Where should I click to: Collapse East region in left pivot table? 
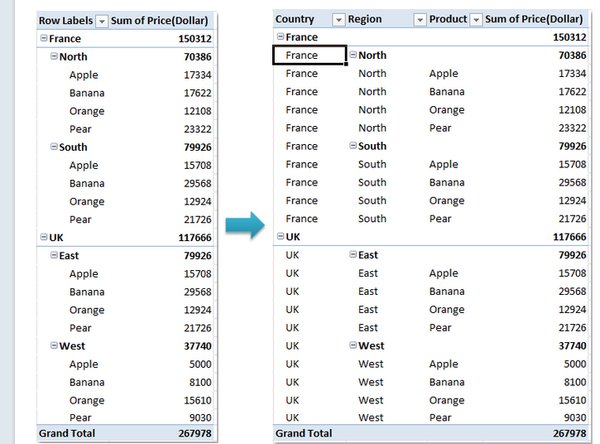tap(54, 255)
